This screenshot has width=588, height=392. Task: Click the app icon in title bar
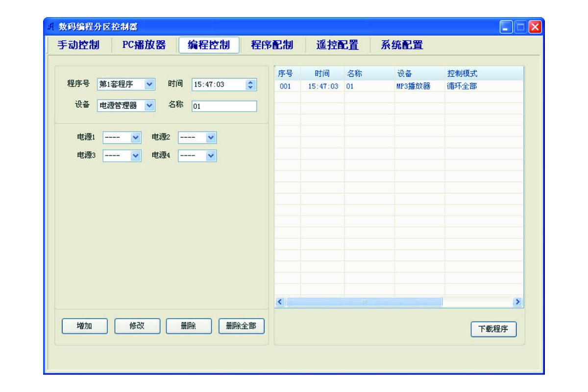(x=50, y=26)
